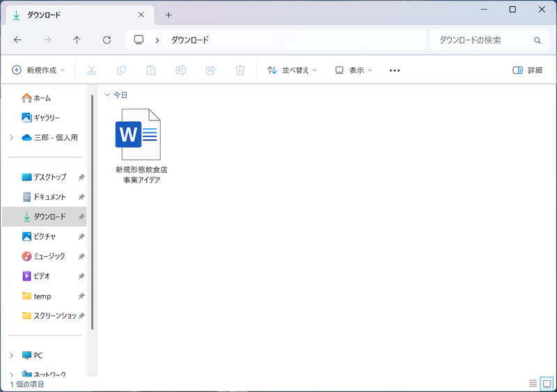Viewport: 557px width, 392px height.
Task: Click the pin icon next to temp
Action: pyautogui.click(x=81, y=296)
